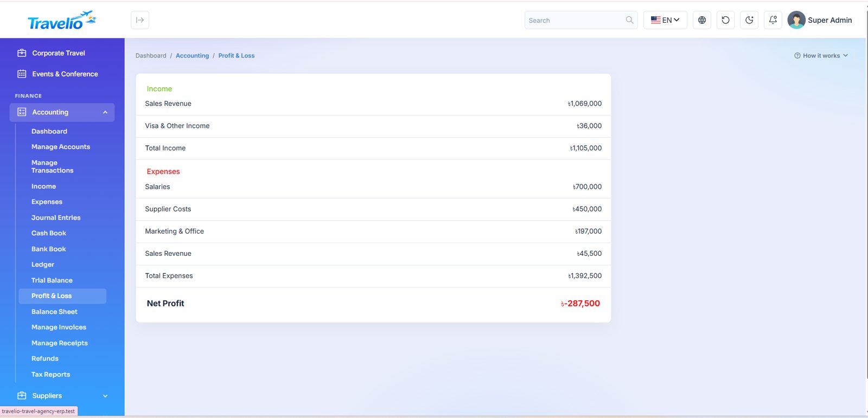Open Balance Sheet
868x418 pixels.
tap(54, 312)
